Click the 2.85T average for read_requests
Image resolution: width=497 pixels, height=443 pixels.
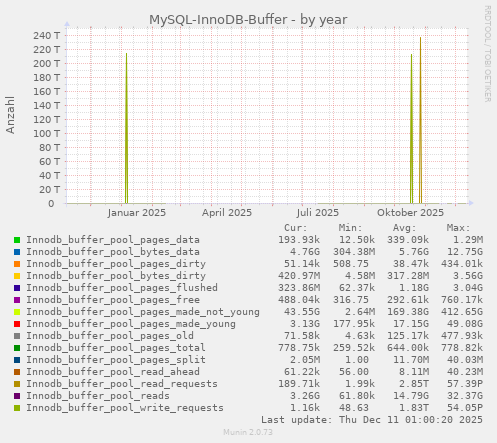[414, 384]
